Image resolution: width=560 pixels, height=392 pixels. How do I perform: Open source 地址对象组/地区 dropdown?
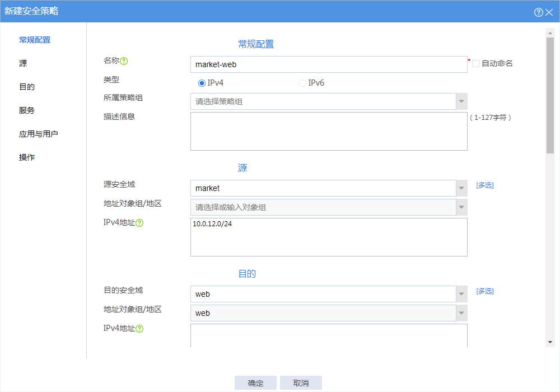pos(461,207)
